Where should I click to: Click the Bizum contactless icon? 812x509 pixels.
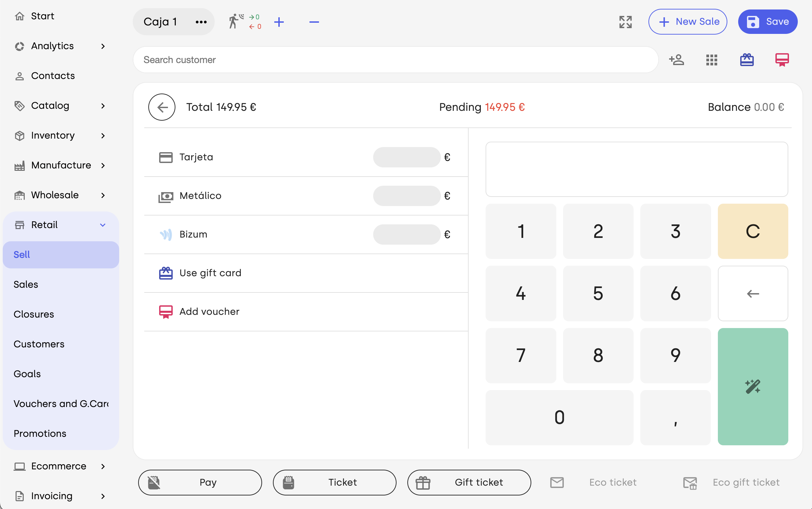click(x=166, y=235)
